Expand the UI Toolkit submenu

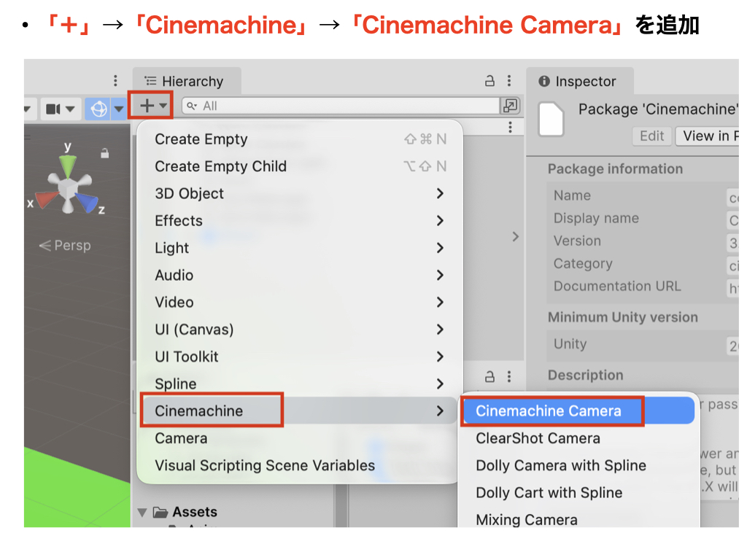[300, 356]
